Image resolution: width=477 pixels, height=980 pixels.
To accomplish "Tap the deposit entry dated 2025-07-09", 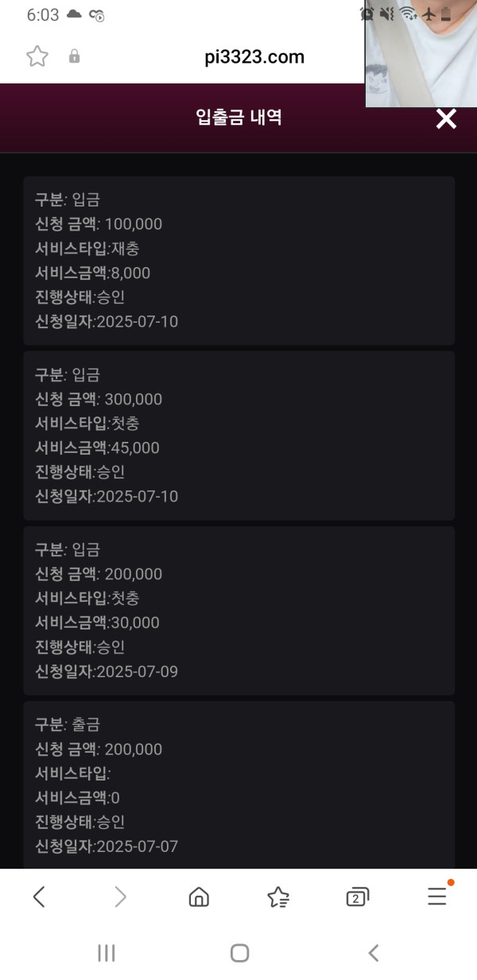I will click(238, 610).
